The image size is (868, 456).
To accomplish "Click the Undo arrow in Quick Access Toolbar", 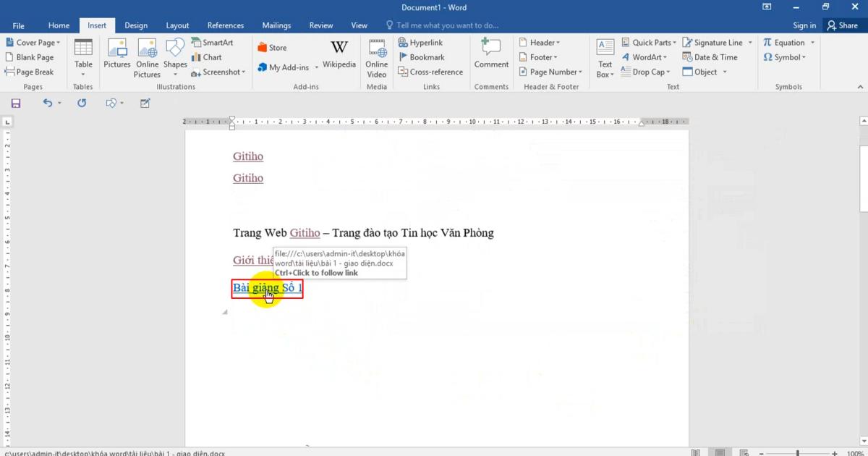I will coord(46,103).
